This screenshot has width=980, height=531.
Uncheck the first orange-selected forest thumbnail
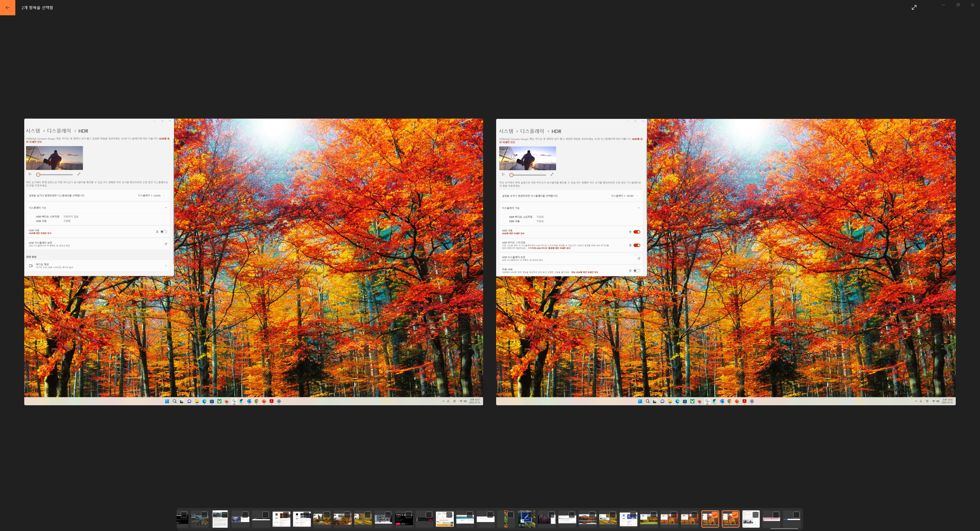click(x=715, y=515)
